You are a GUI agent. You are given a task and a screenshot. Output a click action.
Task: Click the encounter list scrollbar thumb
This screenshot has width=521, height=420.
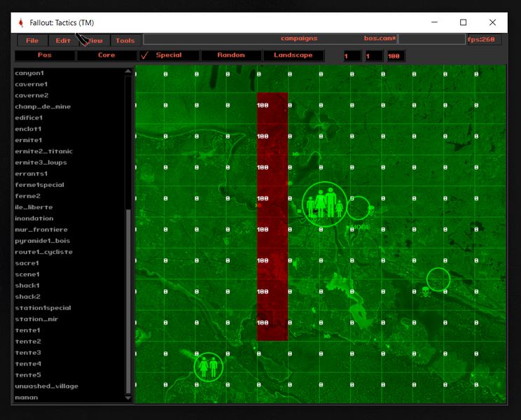tap(128, 302)
